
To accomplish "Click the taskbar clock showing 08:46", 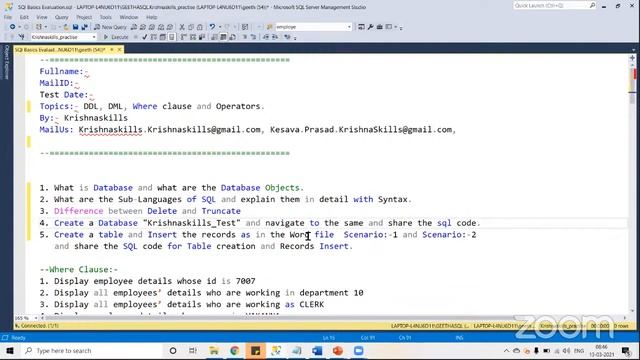I will [602, 351].
